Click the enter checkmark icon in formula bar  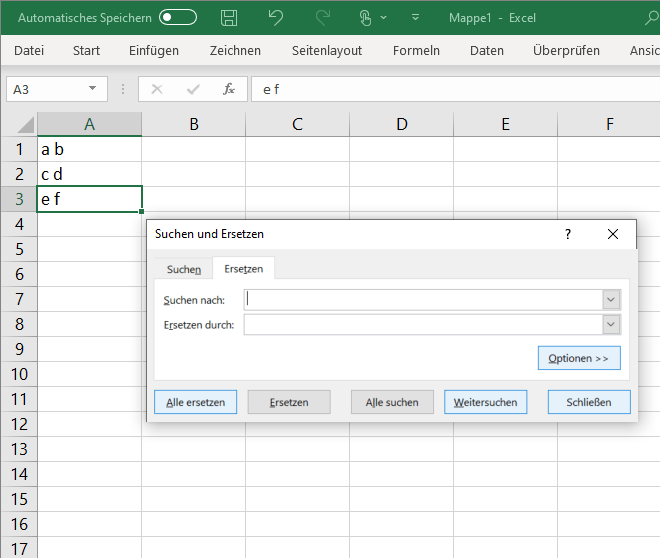coord(192,89)
